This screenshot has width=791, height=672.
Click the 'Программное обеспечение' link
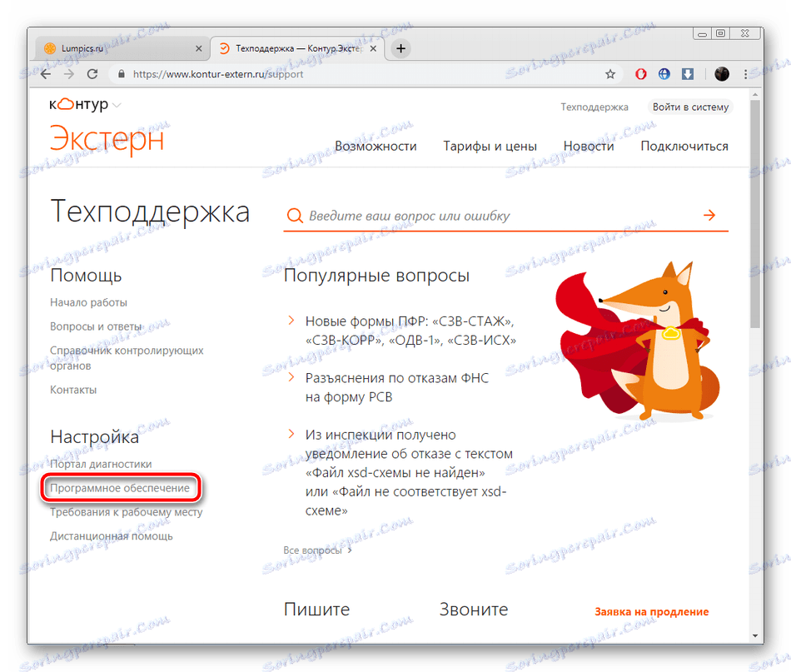pyautogui.click(x=121, y=487)
